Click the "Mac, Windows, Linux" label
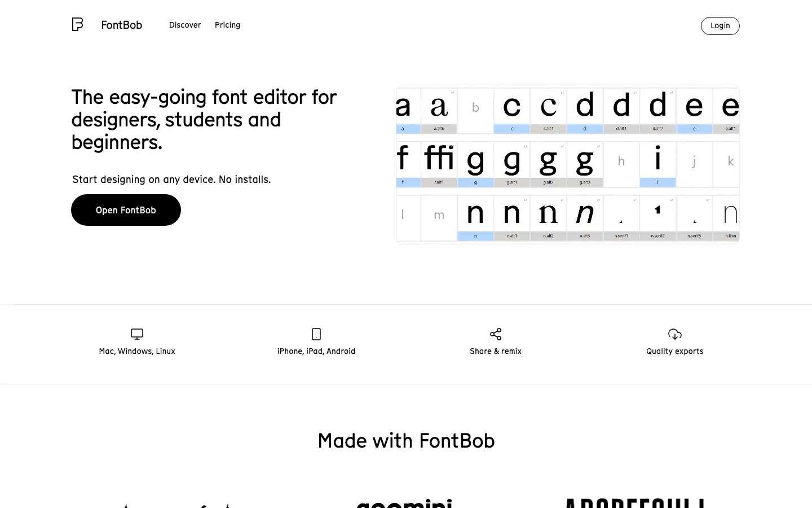812x508 pixels. 137,351
